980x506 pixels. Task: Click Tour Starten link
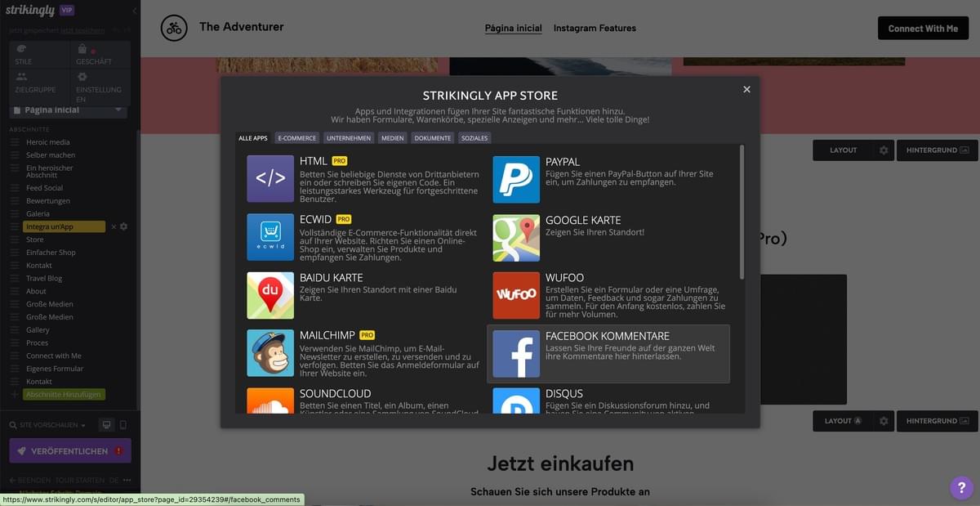coord(78,480)
